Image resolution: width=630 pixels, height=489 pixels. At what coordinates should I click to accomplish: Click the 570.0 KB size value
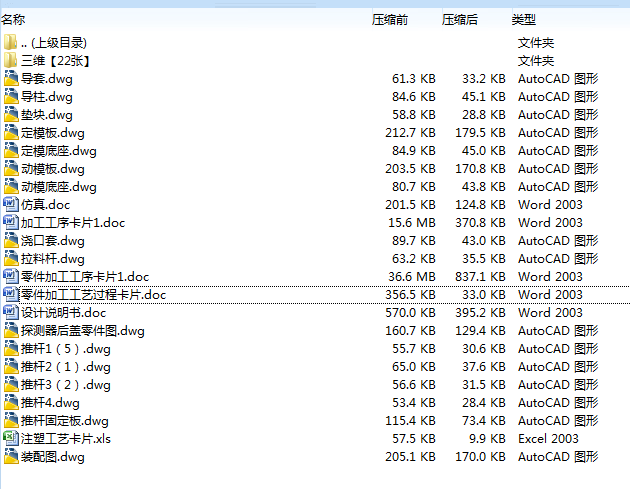[410, 313]
